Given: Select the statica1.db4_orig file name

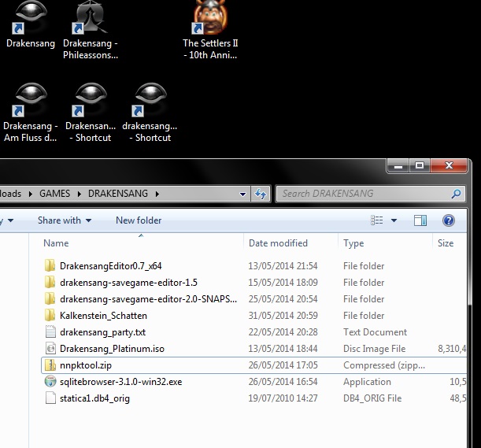Looking at the screenshot, I should point(94,398).
